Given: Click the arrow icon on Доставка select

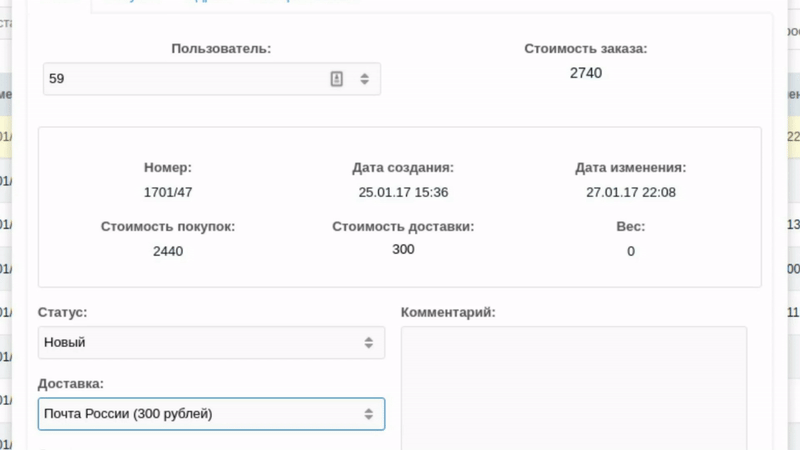Looking at the screenshot, I should pos(369,414).
